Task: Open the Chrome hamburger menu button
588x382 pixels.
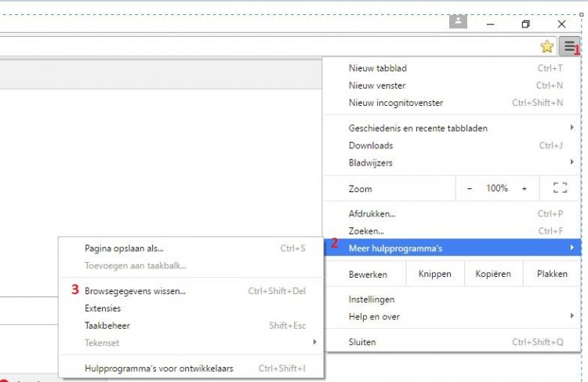Action: coord(569,46)
